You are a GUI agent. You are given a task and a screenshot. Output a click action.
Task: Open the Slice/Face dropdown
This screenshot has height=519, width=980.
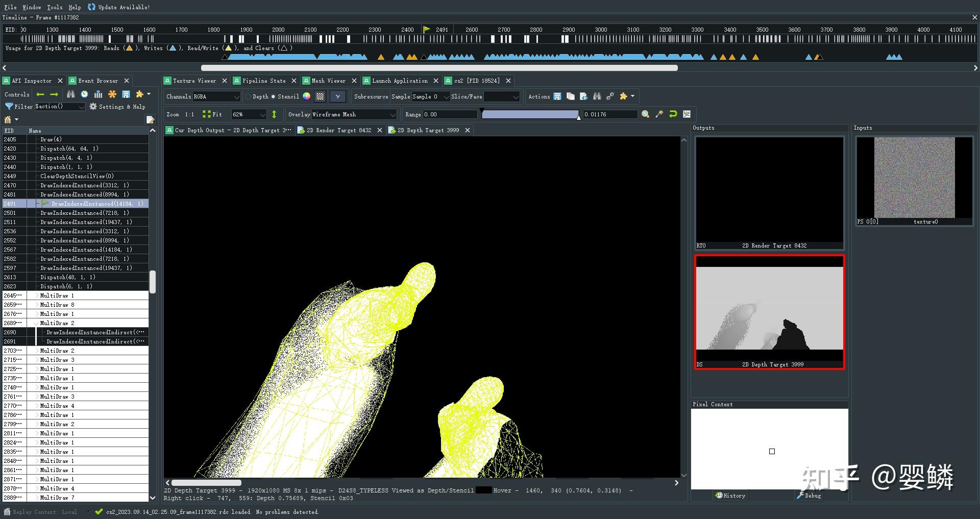[x=501, y=96]
